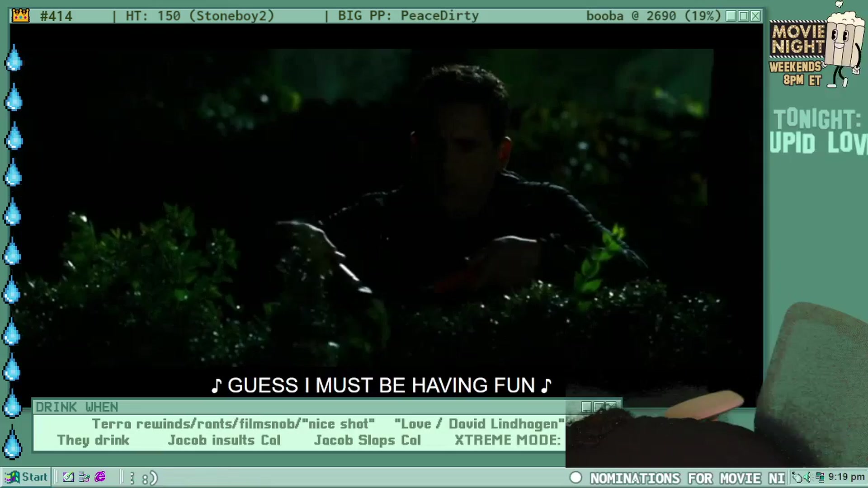This screenshot has width=868, height=488.
Task: Open the channels quick launch icon
Action: (84, 477)
